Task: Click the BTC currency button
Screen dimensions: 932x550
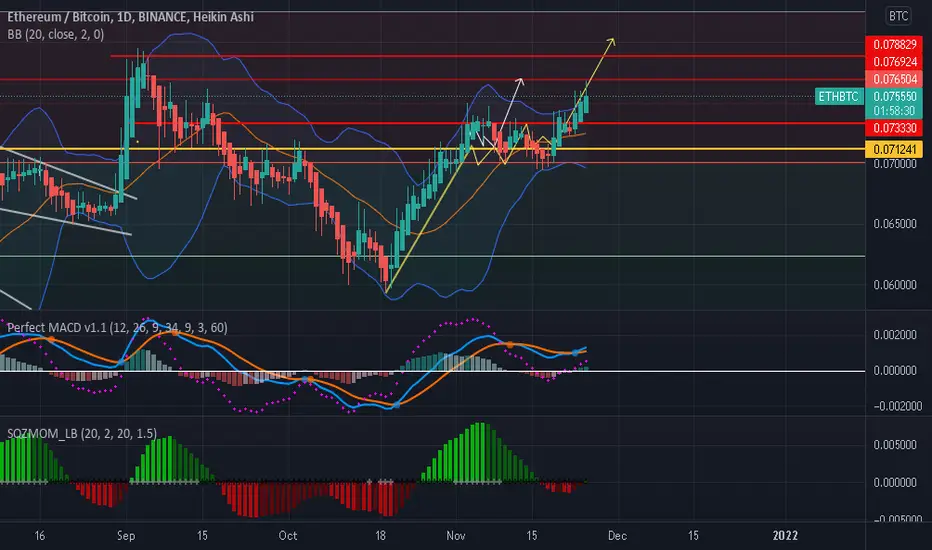Action: click(x=898, y=16)
